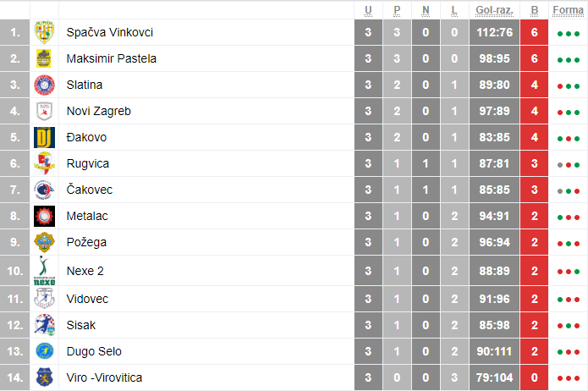The image size is (588, 391).
Task: Click the Vidovec club logo
Action: tap(44, 298)
